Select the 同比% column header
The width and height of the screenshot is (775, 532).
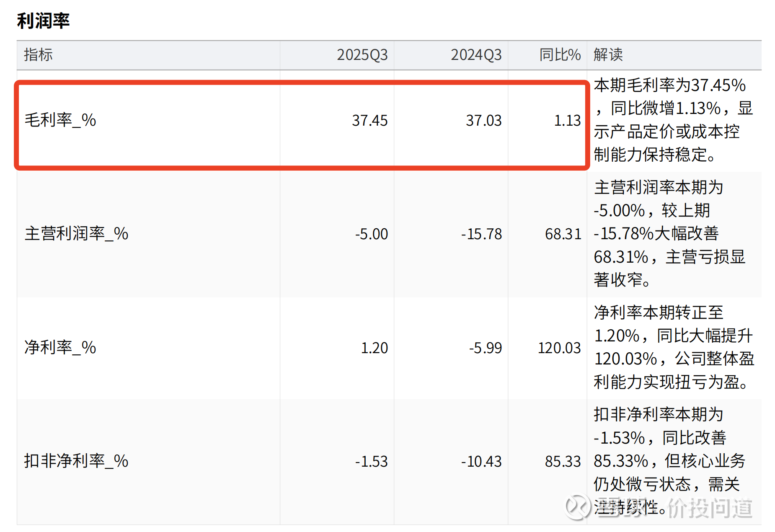click(560, 55)
